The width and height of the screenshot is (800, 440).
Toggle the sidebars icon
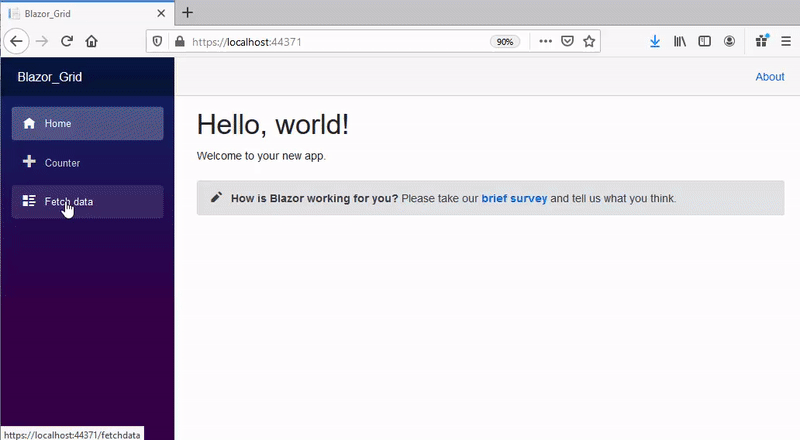click(x=705, y=41)
